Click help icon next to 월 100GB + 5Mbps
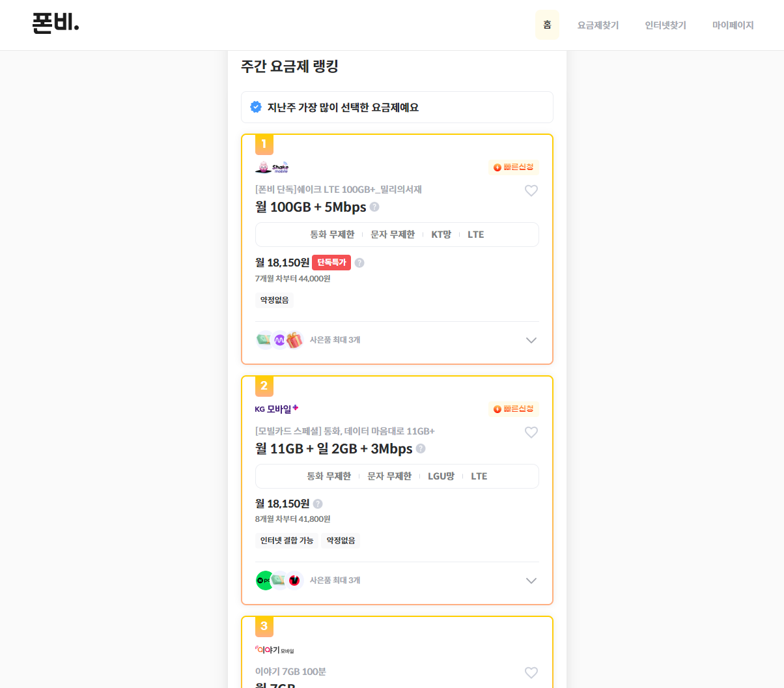Image resolution: width=784 pixels, height=688 pixels. coord(374,207)
